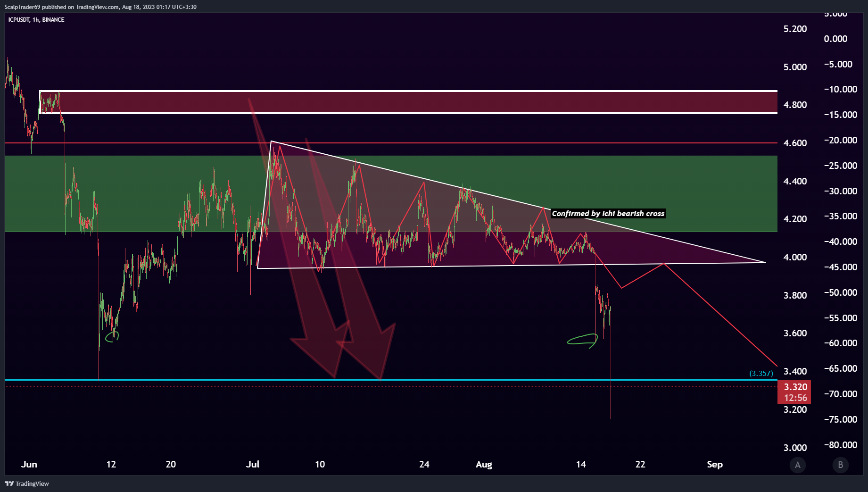This screenshot has width=868, height=492.
Task: Click the '4.000' price axis label
Action: click(x=795, y=257)
